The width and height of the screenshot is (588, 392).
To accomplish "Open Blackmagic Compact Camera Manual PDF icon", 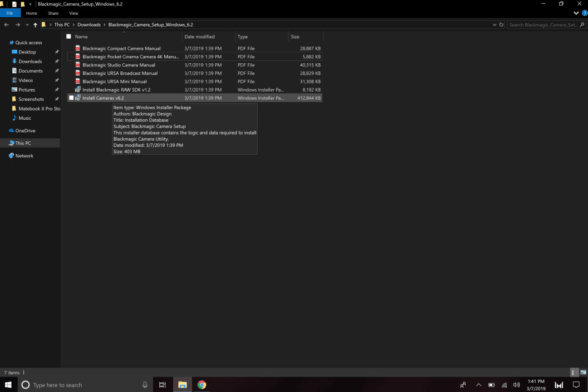I will pos(77,48).
